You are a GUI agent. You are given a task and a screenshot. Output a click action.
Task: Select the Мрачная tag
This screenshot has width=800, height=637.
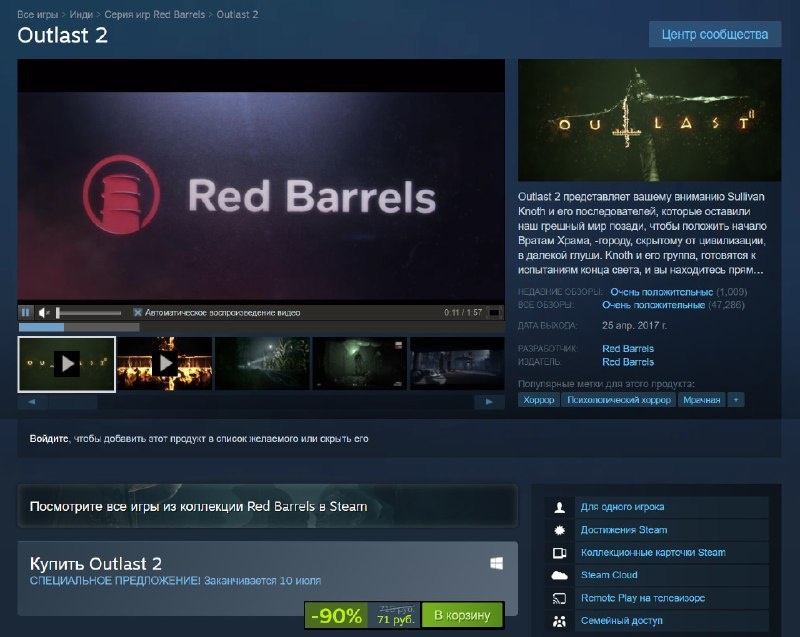pyautogui.click(x=702, y=400)
